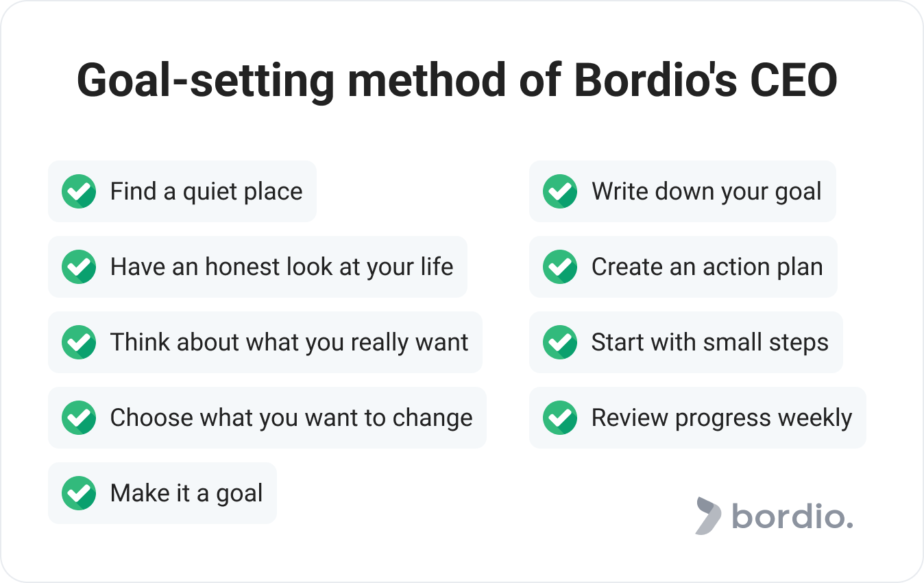
Task: Click the check icon beside Make it a goal
Action: click(79, 493)
